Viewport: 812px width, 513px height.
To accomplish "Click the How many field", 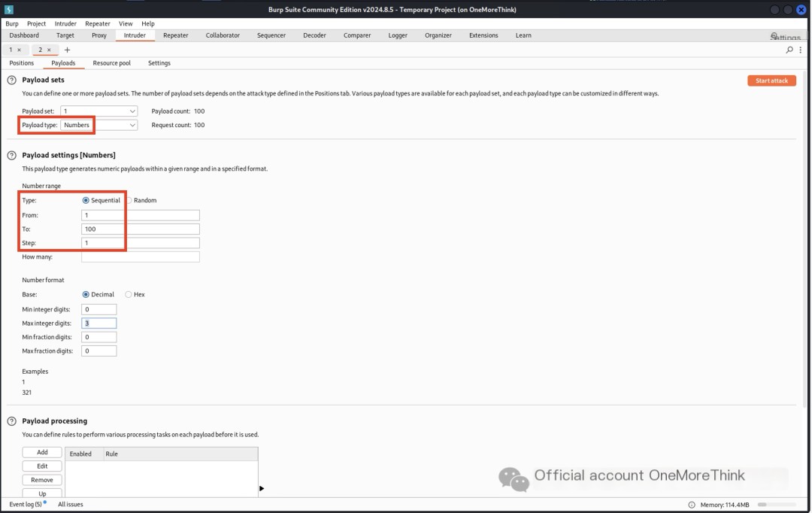I will 141,257.
